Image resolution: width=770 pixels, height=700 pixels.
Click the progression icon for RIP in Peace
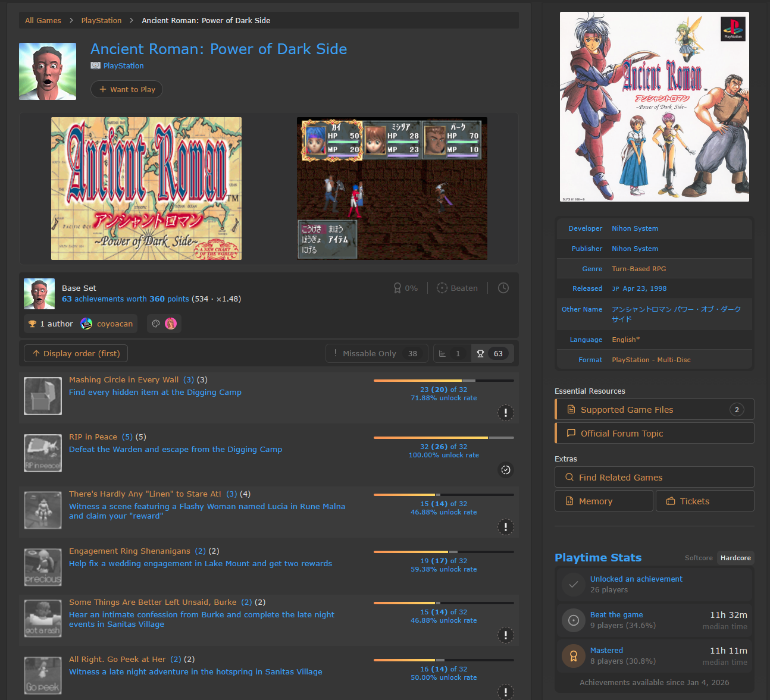(506, 470)
